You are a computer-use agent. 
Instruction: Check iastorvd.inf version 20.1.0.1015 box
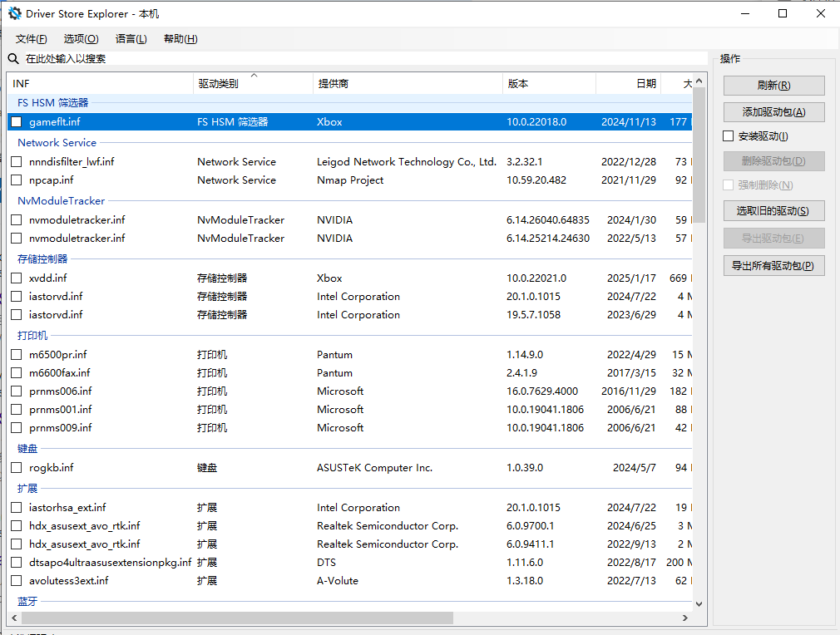17,296
